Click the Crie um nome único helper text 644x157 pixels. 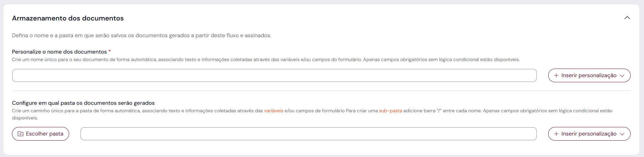point(266,59)
